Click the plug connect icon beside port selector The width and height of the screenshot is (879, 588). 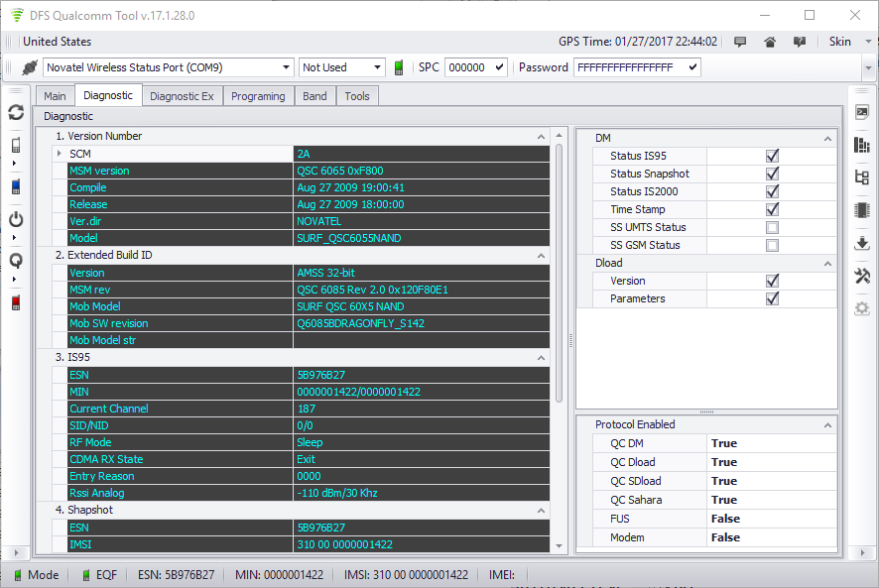(x=30, y=67)
